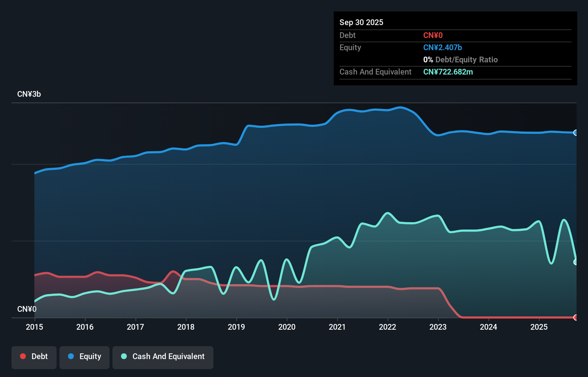Select the 2015 x-axis label
Screen dimensions: 588x377
tap(34, 327)
